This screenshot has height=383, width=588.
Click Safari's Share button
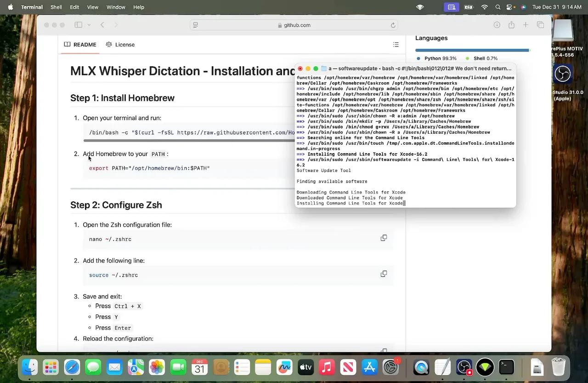pyautogui.click(x=511, y=25)
